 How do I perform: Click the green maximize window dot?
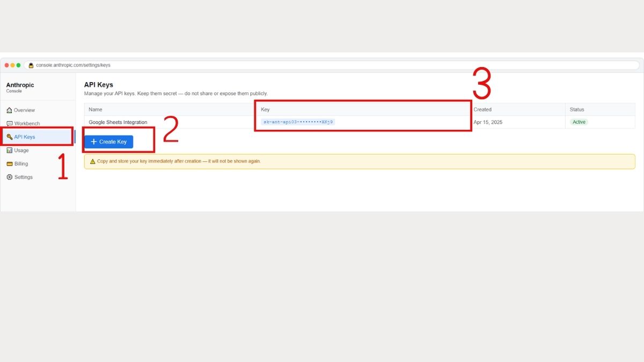tap(19, 65)
